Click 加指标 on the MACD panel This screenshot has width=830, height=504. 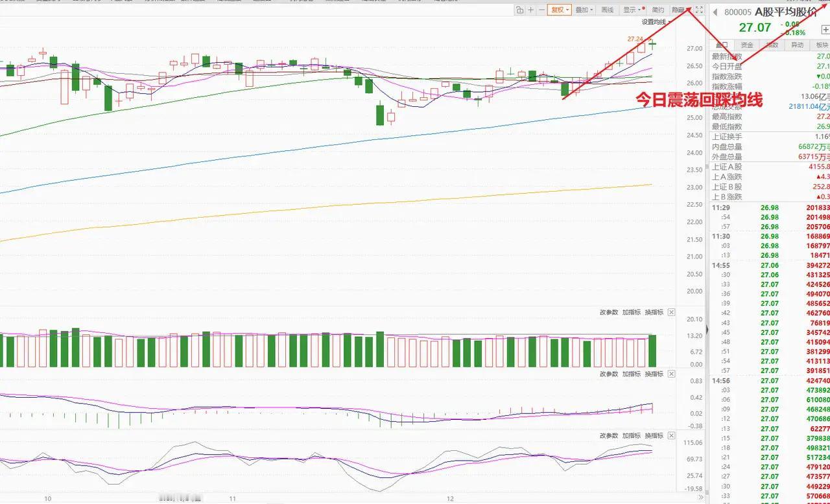pos(632,374)
